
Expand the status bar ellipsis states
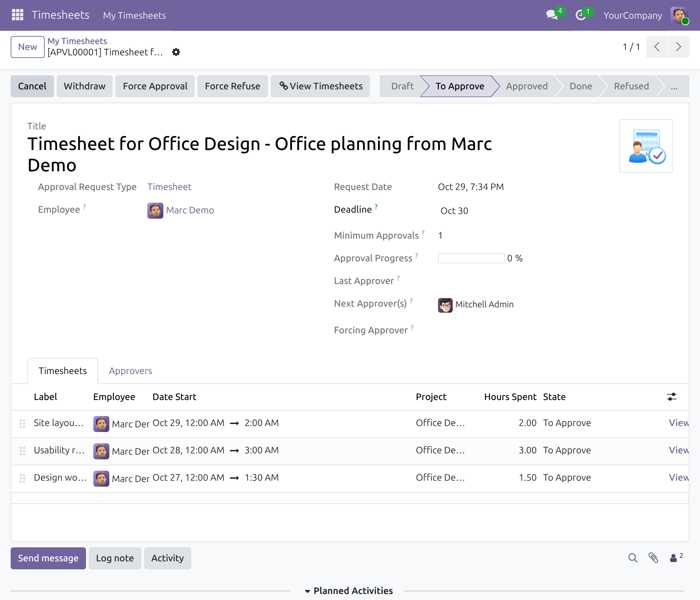[674, 86]
